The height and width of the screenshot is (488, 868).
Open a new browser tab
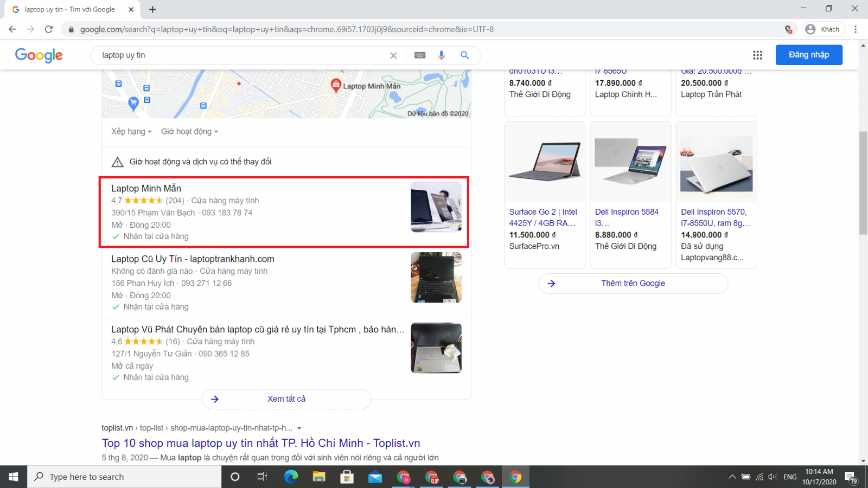tap(152, 9)
